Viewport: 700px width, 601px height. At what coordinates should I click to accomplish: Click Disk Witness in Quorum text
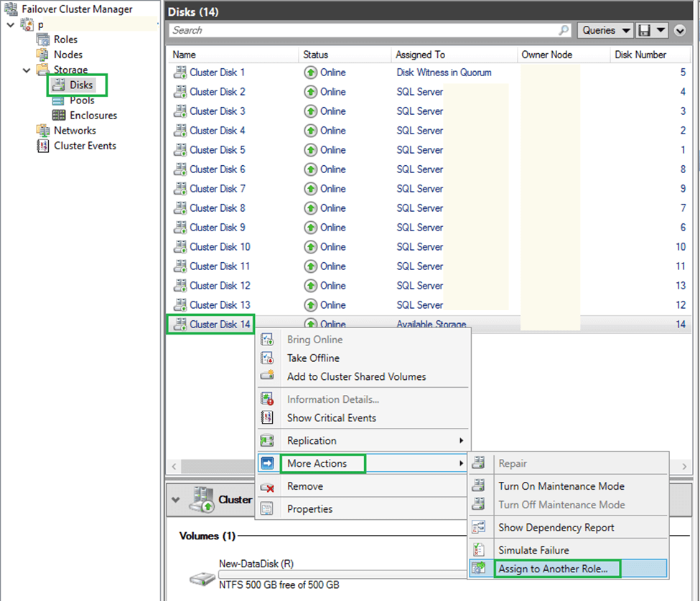(444, 73)
